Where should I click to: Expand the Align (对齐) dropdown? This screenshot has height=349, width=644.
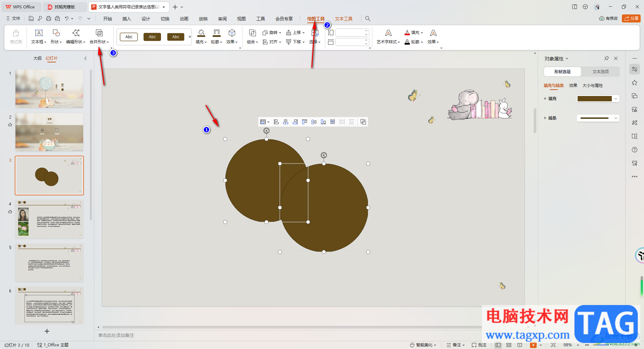(280, 42)
